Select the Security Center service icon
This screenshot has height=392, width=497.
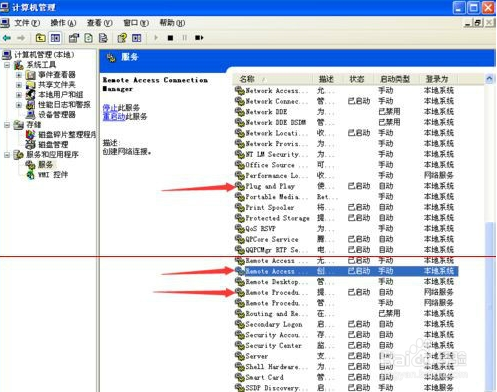(240, 345)
